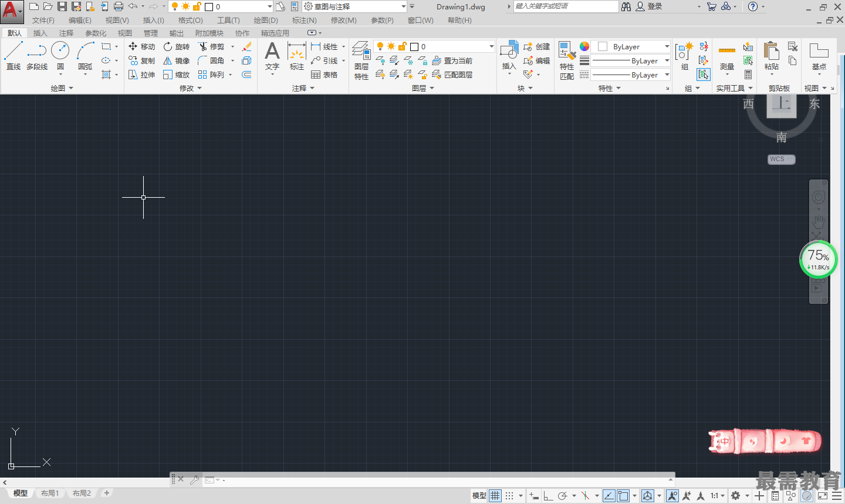The image size is (845, 504).
Task: Click the 测量 (Measure) ruler icon
Action: (x=727, y=56)
